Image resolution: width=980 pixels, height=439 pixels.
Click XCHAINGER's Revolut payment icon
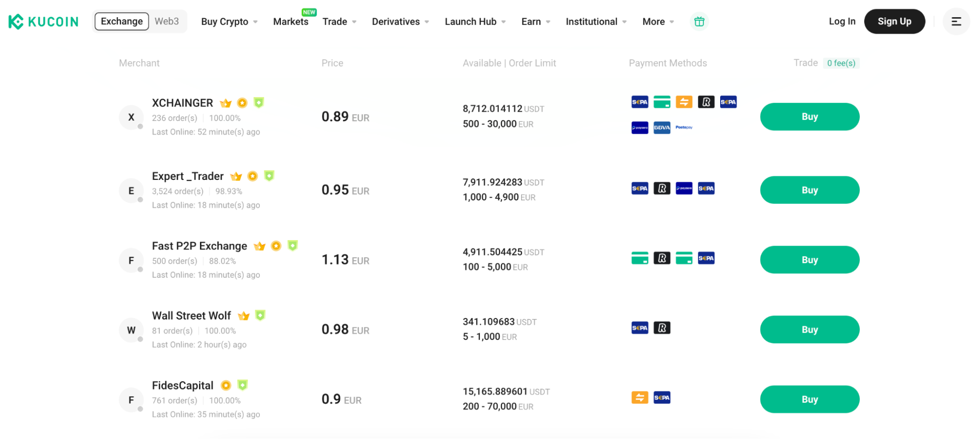[706, 102]
